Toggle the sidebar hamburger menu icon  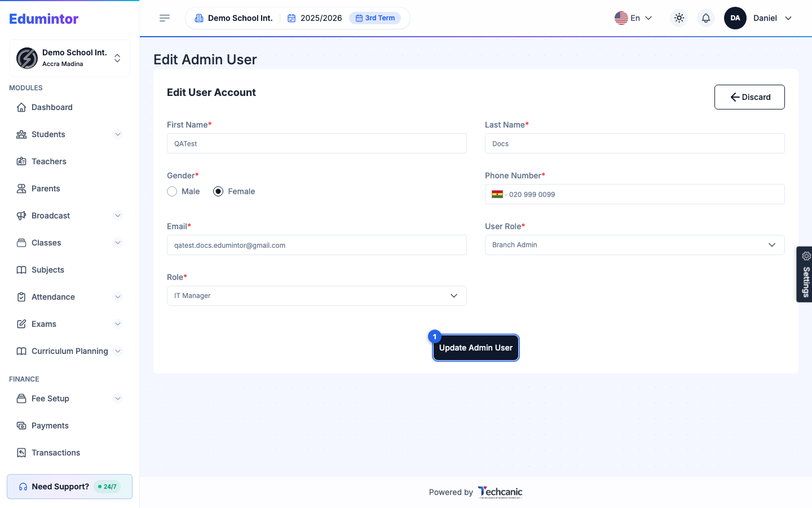(165, 18)
